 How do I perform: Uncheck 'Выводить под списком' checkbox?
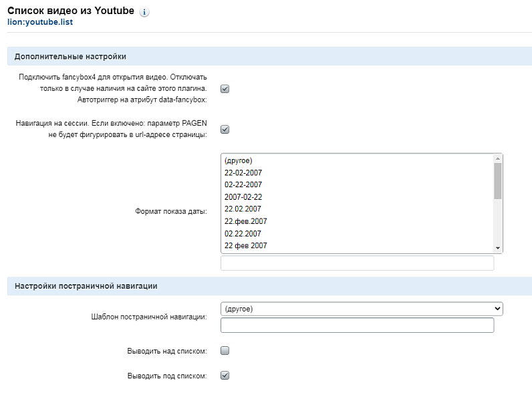[225, 376]
